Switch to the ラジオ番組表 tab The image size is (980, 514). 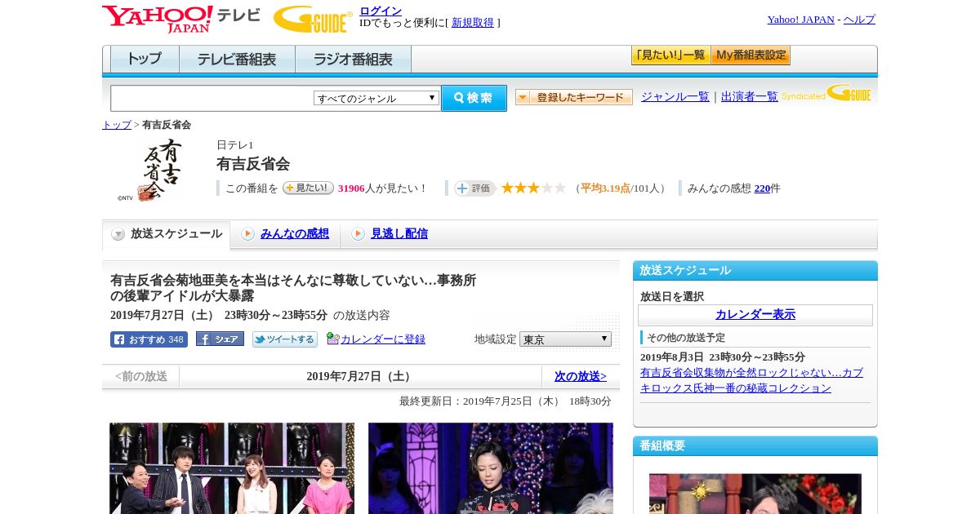[353, 60]
